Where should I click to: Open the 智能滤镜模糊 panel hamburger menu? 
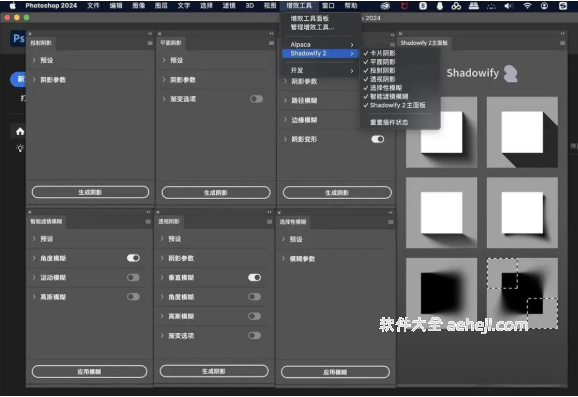[148, 222]
